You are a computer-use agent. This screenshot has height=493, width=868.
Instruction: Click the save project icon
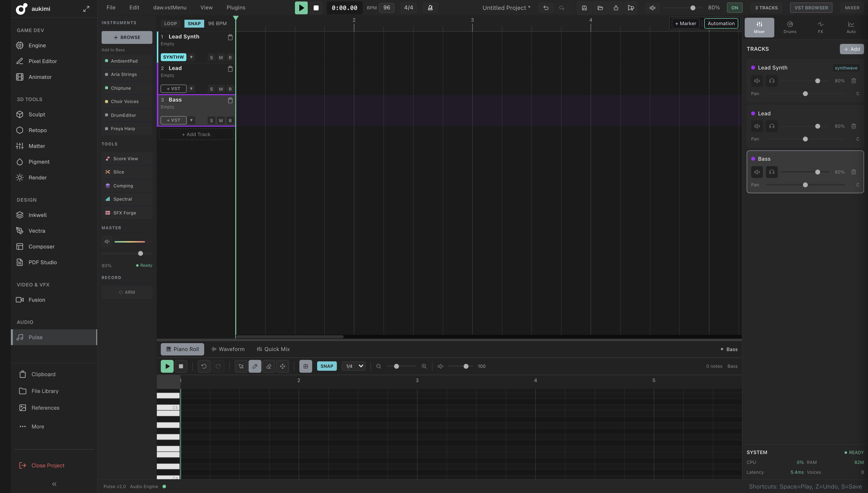point(584,8)
